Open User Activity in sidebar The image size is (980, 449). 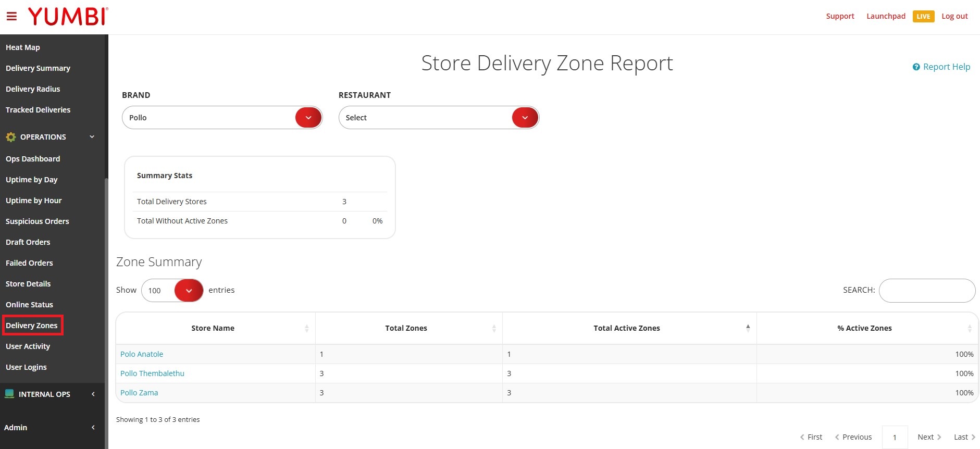click(28, 346)
